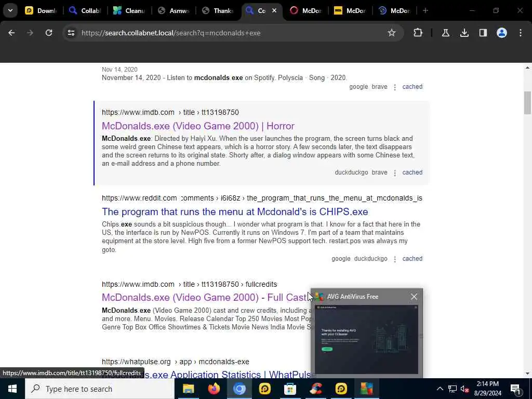Open the second yellow circle app on taskbar
This screenshot has height=399, width=532.
[x=341, y=389]
